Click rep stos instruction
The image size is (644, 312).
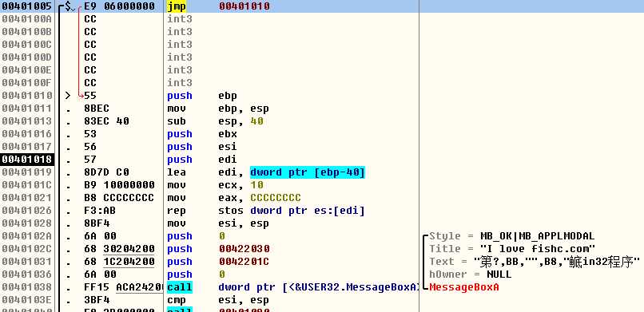(x=266, y=211)
